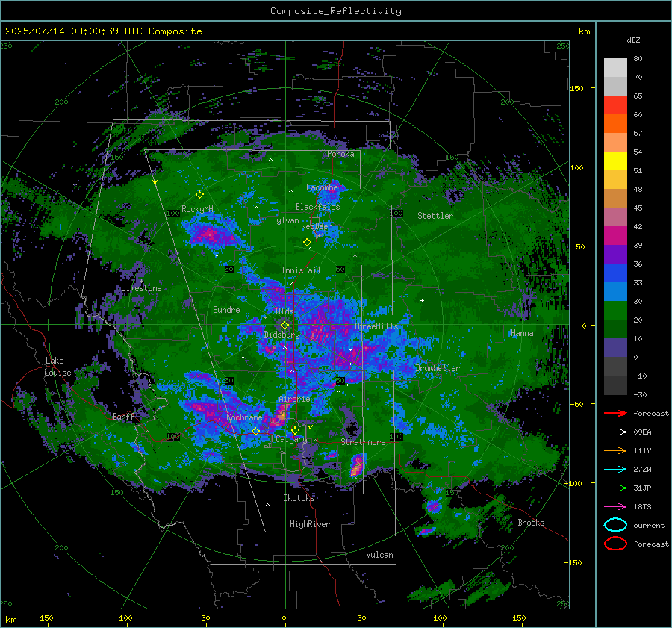The image size is (672, 628).
Task: Click the Hanna city label
Action: pyautogui.click(x=522, y=333)
